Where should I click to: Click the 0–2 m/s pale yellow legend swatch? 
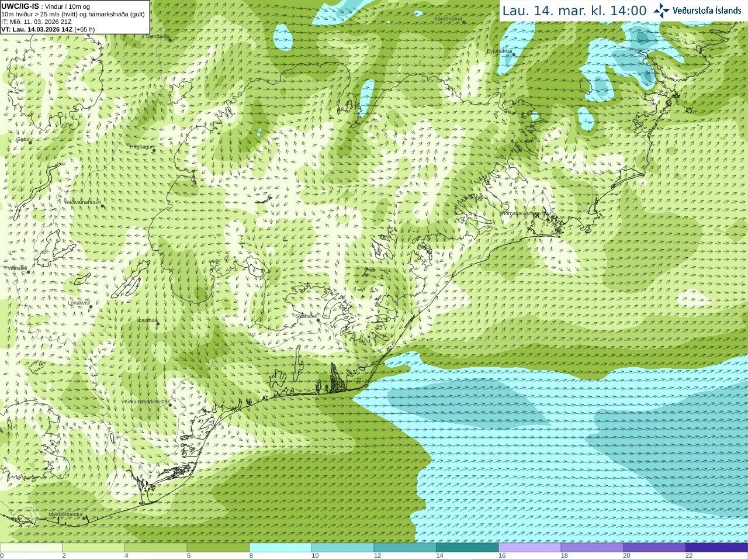31,548
